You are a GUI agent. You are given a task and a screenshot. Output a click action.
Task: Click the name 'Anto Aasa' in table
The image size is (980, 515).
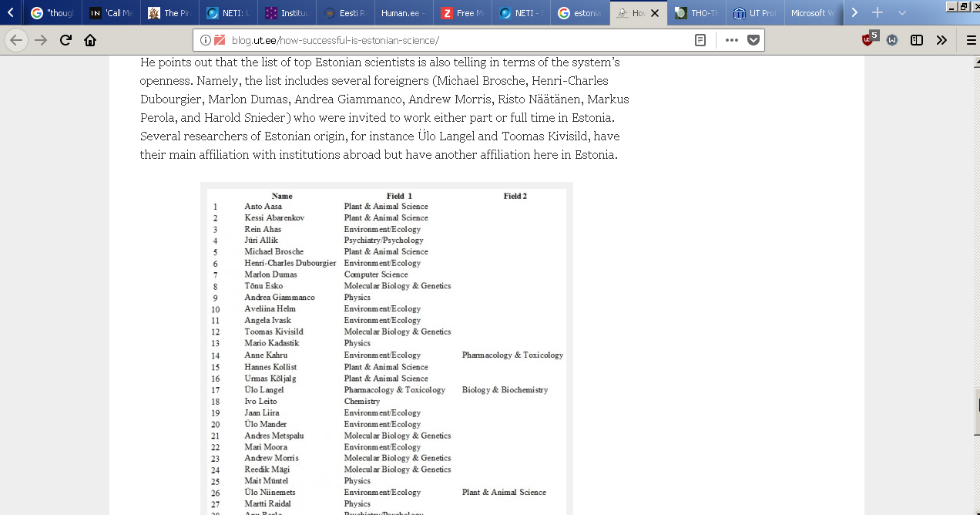click(263, 207)
